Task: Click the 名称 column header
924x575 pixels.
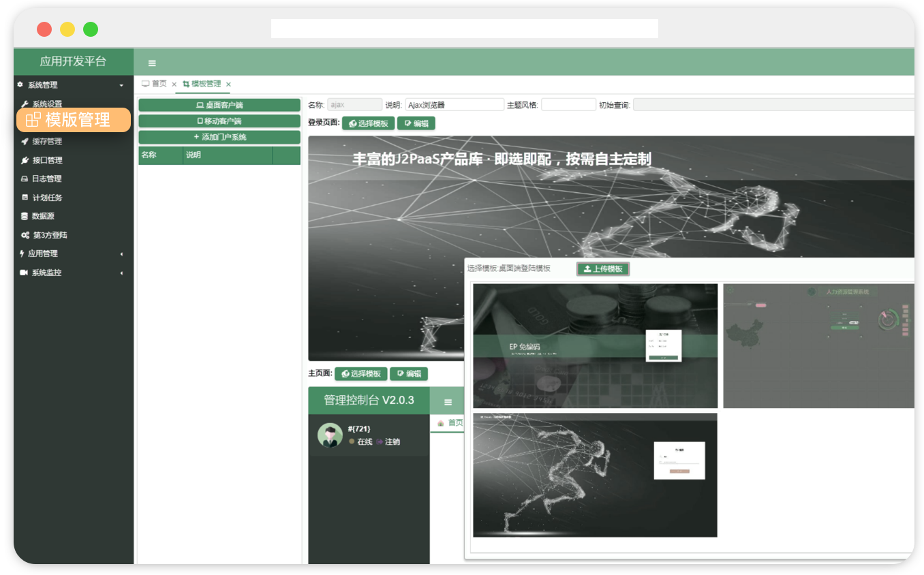Action: pyautogui.click(x=161, y=155)
